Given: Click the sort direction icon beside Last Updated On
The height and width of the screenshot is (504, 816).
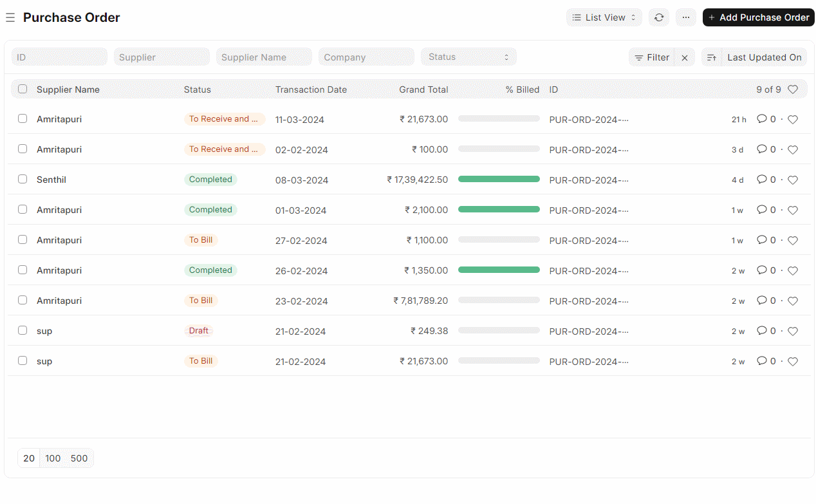Looking at the screenshot, I should pyautogui.click(x=712, y=57).
